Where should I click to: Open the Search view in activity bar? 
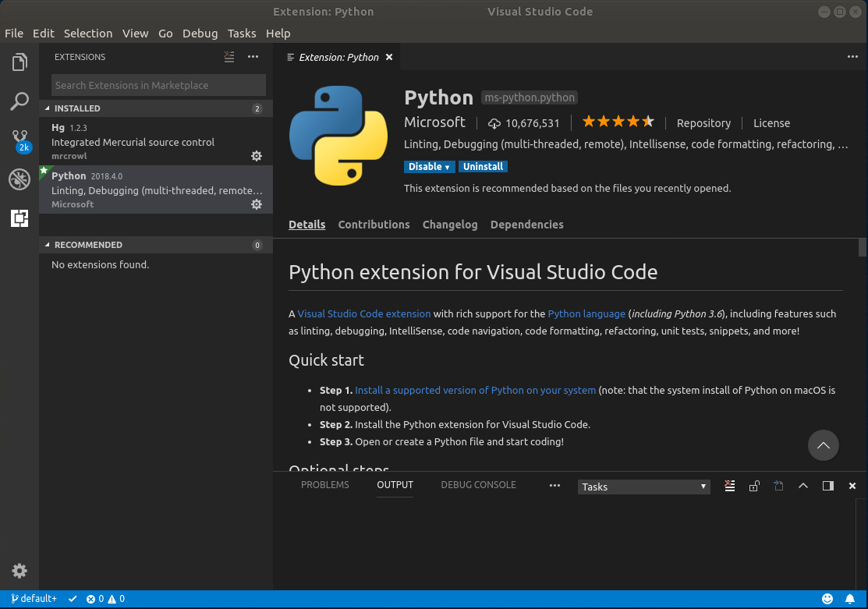(x=19, y=101)
